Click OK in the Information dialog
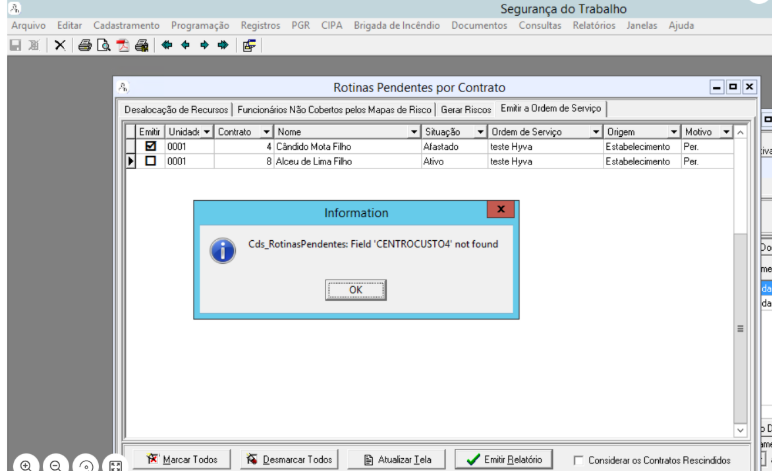772x471 pixels. 355,289
